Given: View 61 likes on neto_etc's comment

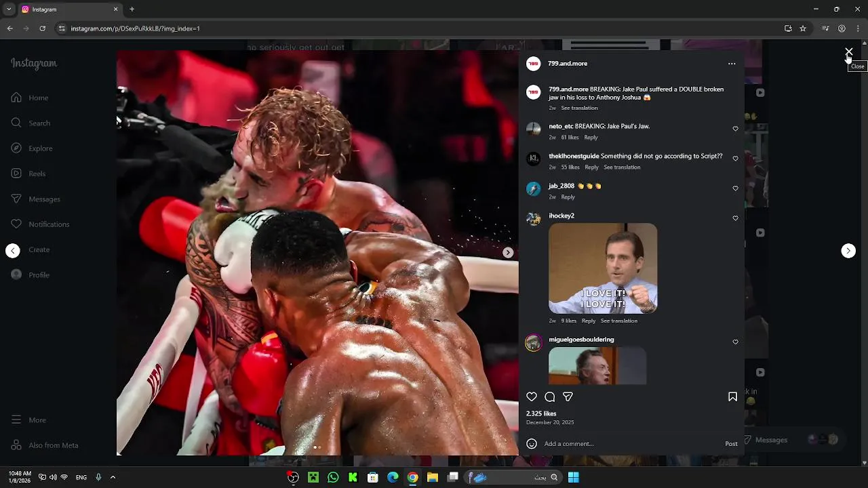Looking at the screenshot, I should click(x=570, y=138).
